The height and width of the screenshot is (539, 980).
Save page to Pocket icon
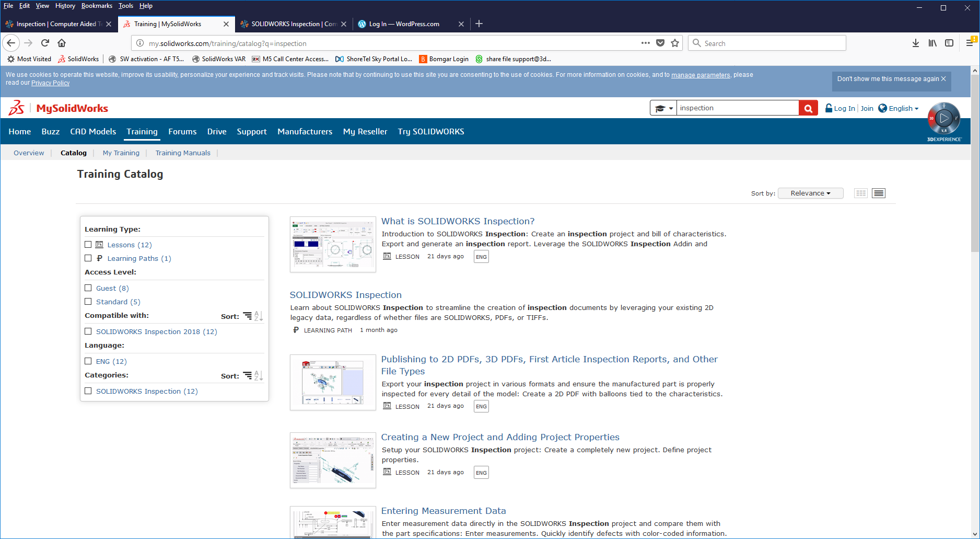click(x=660, y=43)
